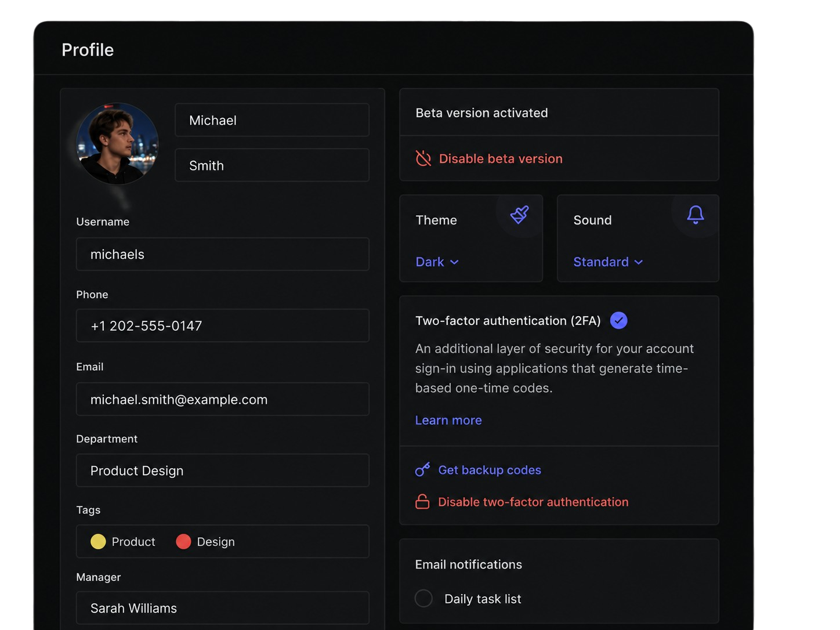Click Disable beta version link
Screen dimensions: 840x630
point(501,158)
